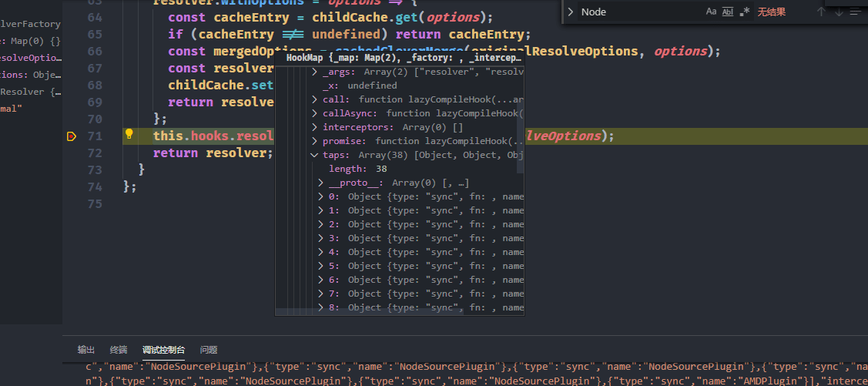This screenshot has width=868, height=386.
Task: Expand taps object at index 0
Action: pos(321,196)
